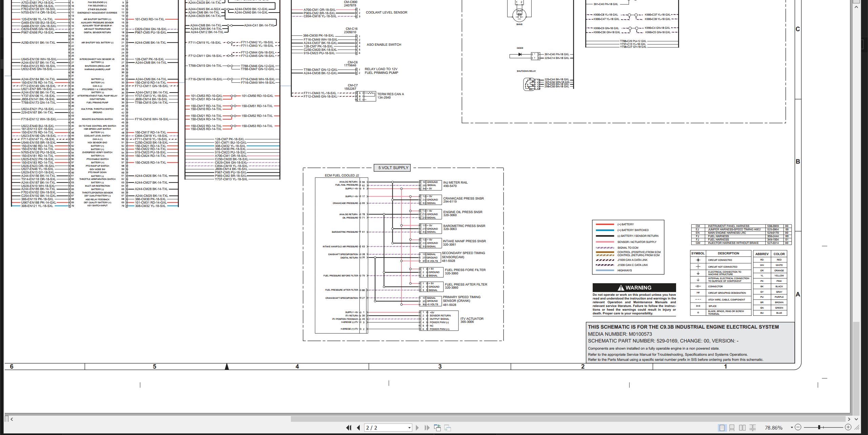Click RELAY LOAD TO 12V label
The height and width of the screenshot is (435, 868).
point(381,69)
